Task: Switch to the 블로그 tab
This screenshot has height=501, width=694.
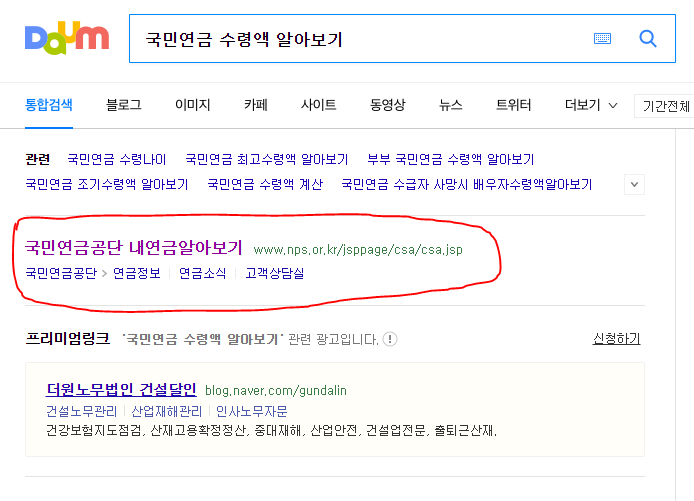Action: coord(123,105)
